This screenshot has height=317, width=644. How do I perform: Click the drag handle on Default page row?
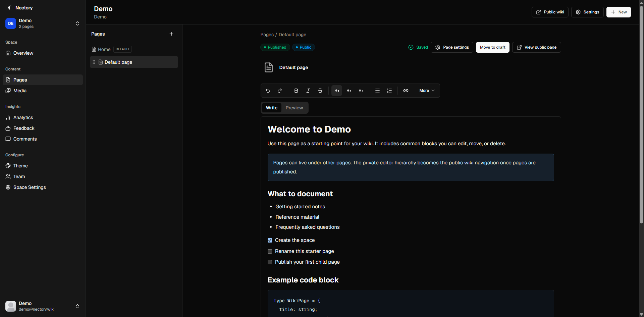[x=94, y=62]
